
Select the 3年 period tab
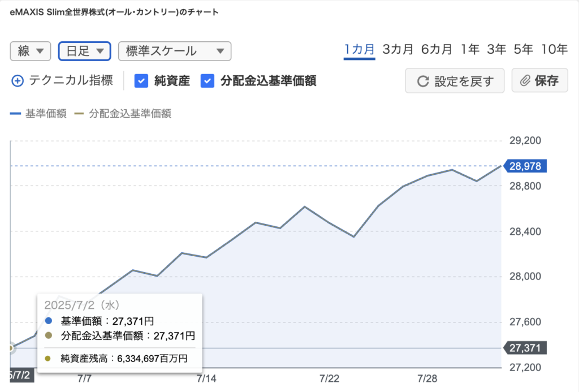click(x=496, y=49)
